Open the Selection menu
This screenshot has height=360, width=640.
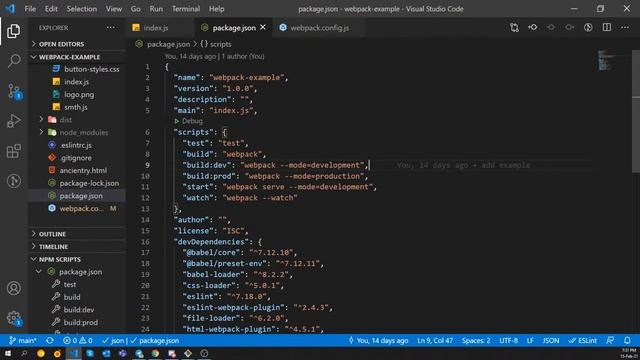pos(82,9)
